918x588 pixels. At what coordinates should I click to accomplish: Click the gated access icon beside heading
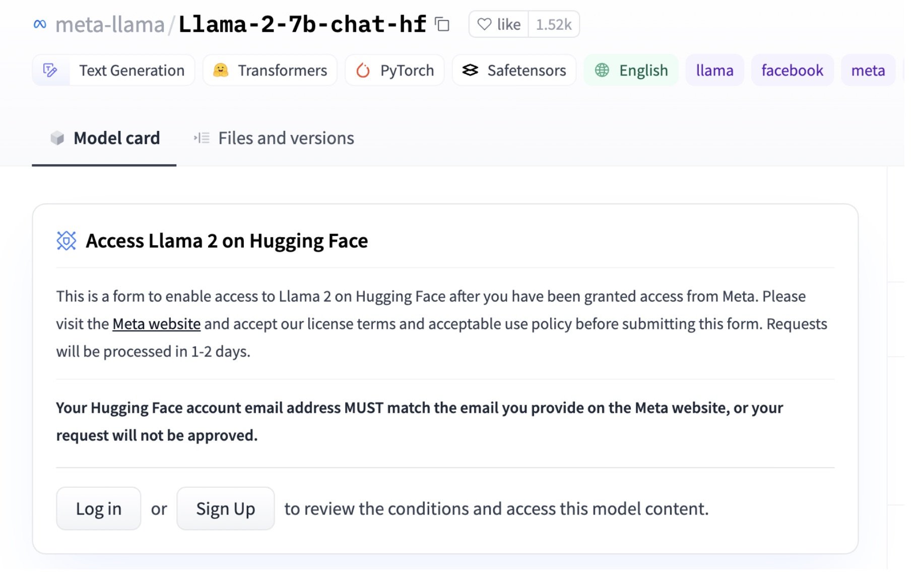click(67, 241)
